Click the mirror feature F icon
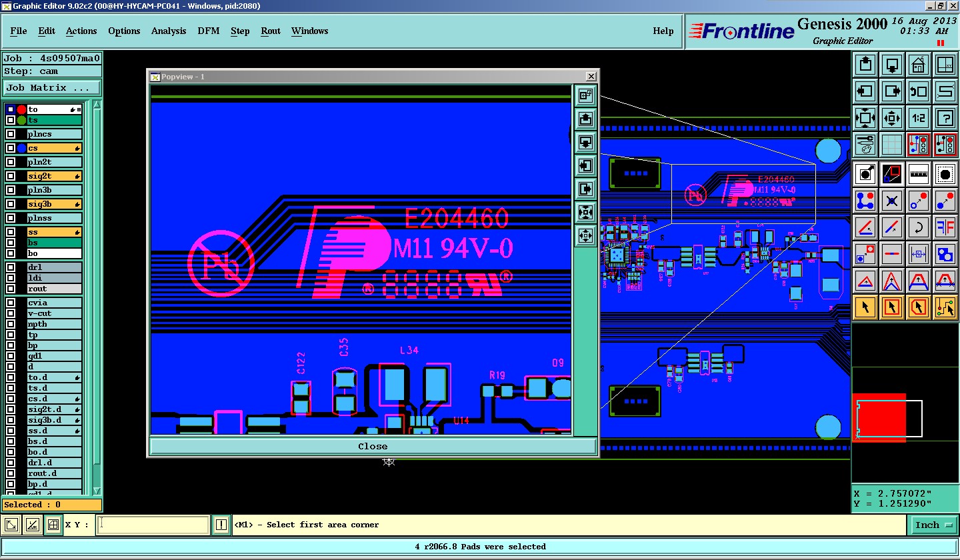 (x=945, y=227)
